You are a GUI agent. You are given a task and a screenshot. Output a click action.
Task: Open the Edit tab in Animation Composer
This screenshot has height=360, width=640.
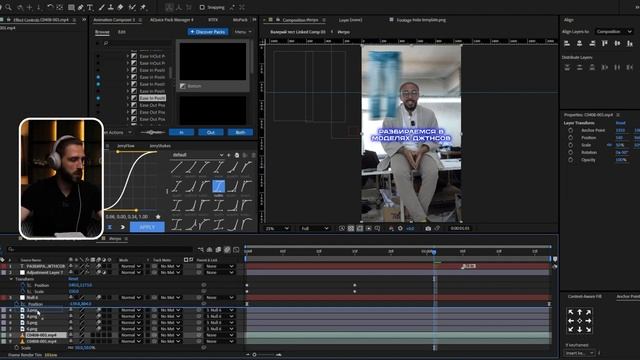[122, 32]
